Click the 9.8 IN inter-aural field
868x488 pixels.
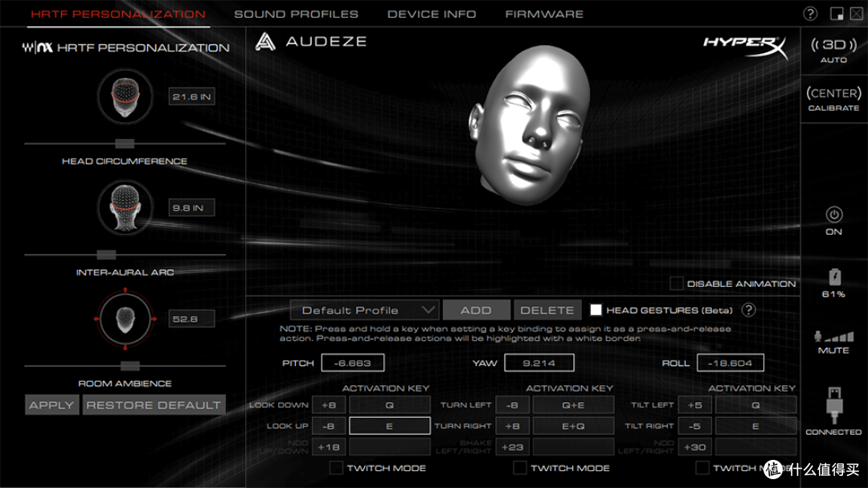[191, 208]
